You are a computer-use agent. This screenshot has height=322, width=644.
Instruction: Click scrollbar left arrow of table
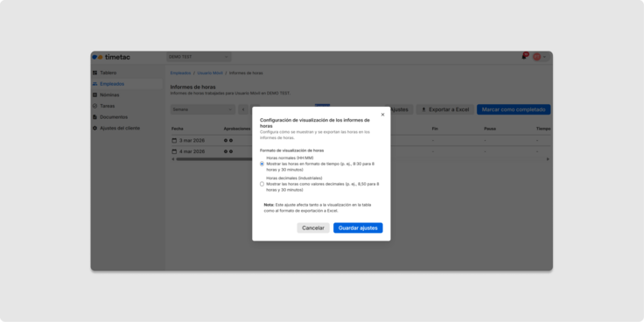(x=173, y=159)
